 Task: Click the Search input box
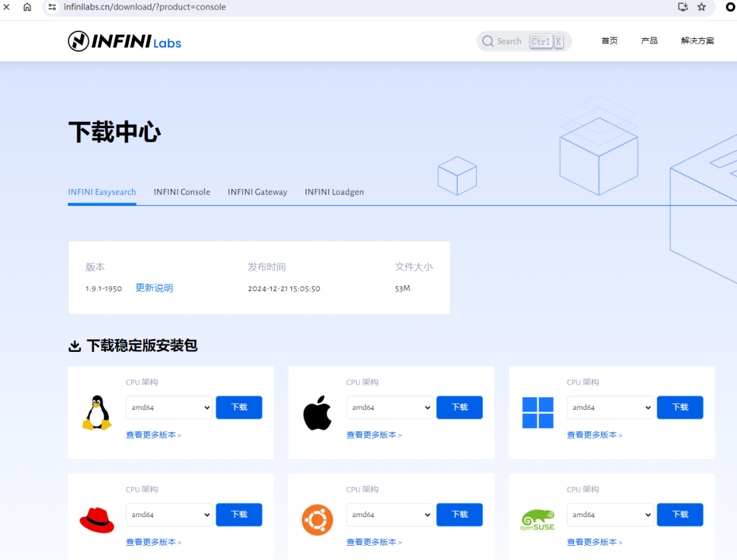(x=524, y=42)
